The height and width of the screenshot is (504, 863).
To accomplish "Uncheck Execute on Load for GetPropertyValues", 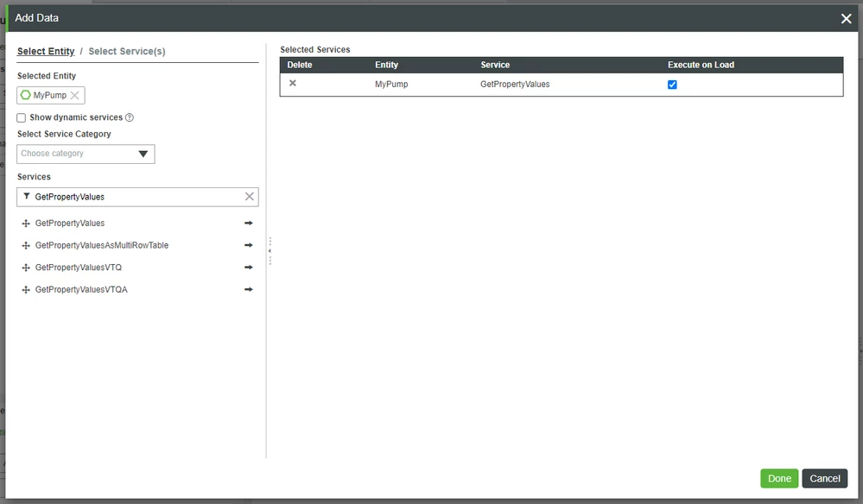I will (672, 84).
